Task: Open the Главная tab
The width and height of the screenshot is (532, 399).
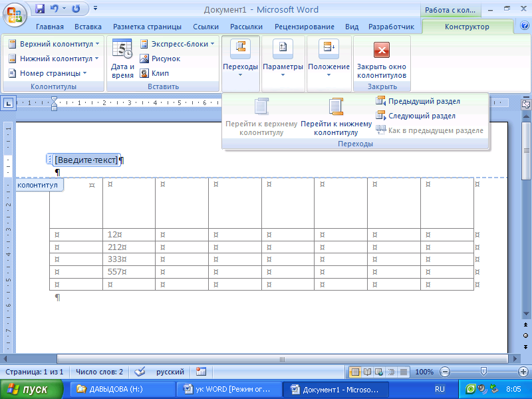Action: 49,27
